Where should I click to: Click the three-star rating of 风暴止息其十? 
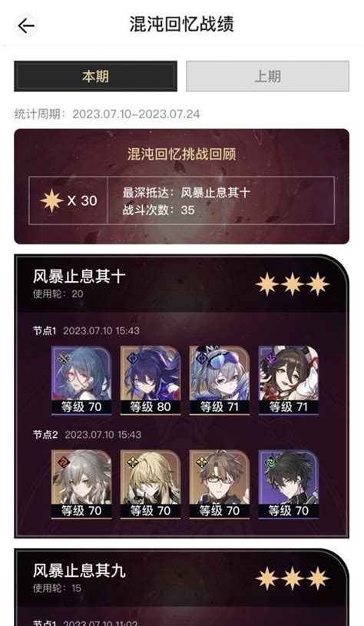(x=293, y=285)
